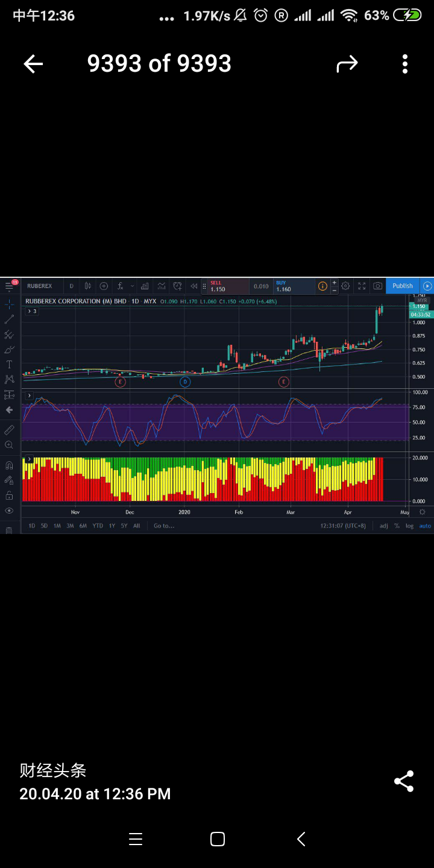This screenshot has height=868, width=434.
Task: Click the Publish button
Action: point(403,286)
